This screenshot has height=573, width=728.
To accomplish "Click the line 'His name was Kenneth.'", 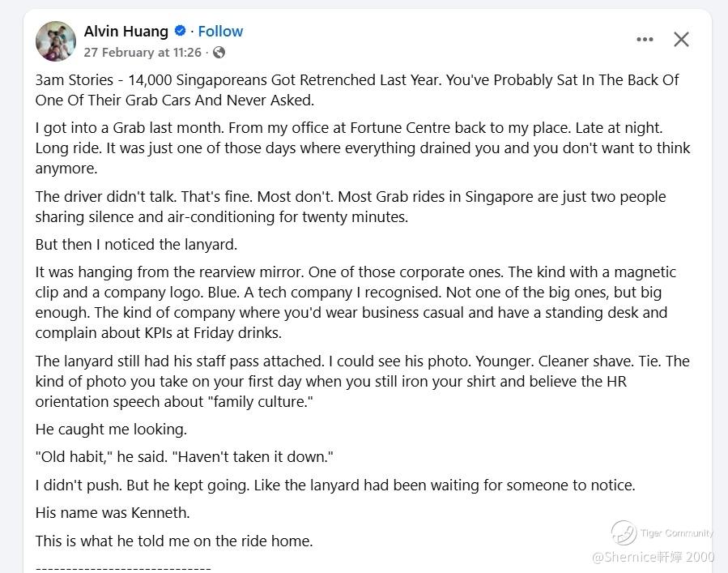I will pos(113,512).
